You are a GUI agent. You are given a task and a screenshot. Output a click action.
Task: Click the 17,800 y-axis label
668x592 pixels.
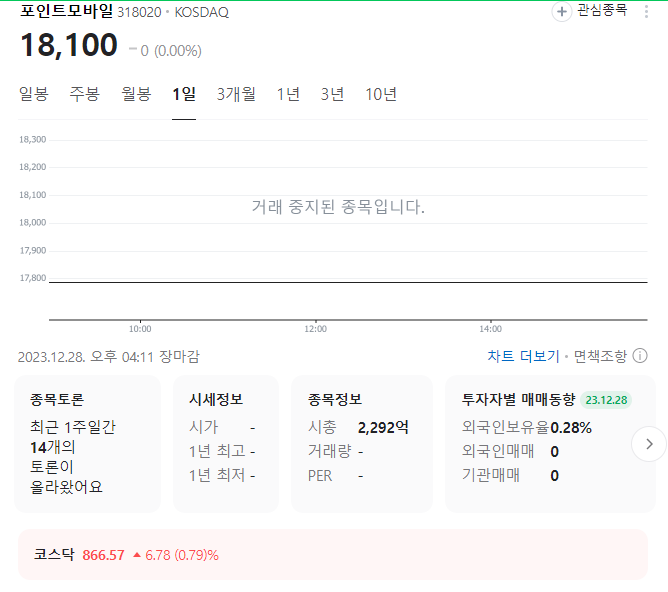click(33, 278)
